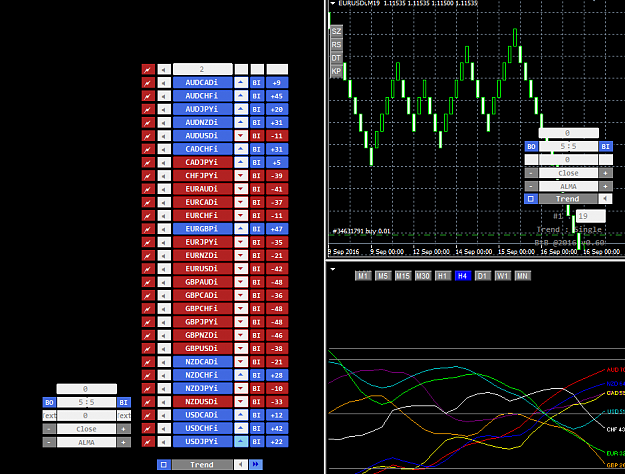Viewport: 625px width, 474px height.
Task: Click the field showing 19 on chart
Action: click(x=591, y=216)
